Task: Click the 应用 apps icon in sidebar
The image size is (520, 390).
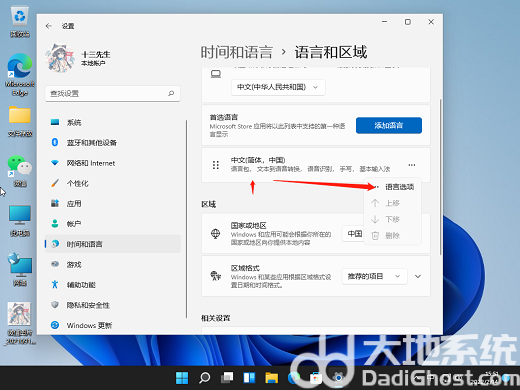Action: pos(55,203)
